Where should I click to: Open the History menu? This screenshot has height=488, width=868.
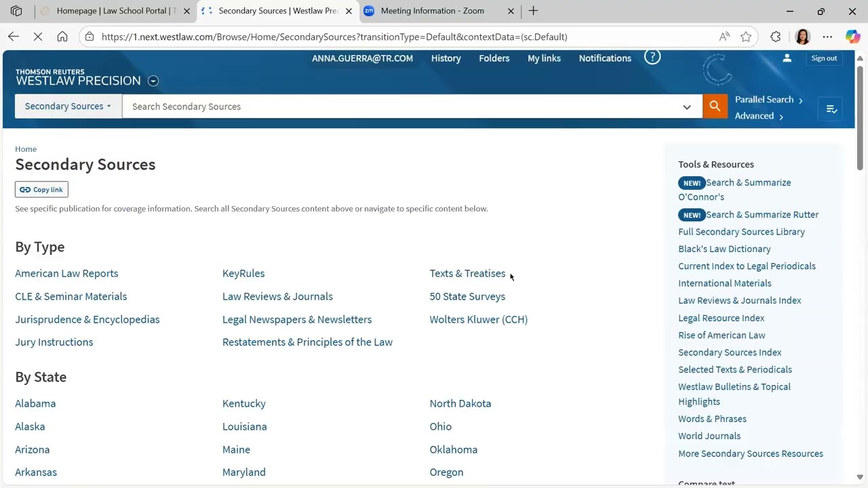[446, 58]
